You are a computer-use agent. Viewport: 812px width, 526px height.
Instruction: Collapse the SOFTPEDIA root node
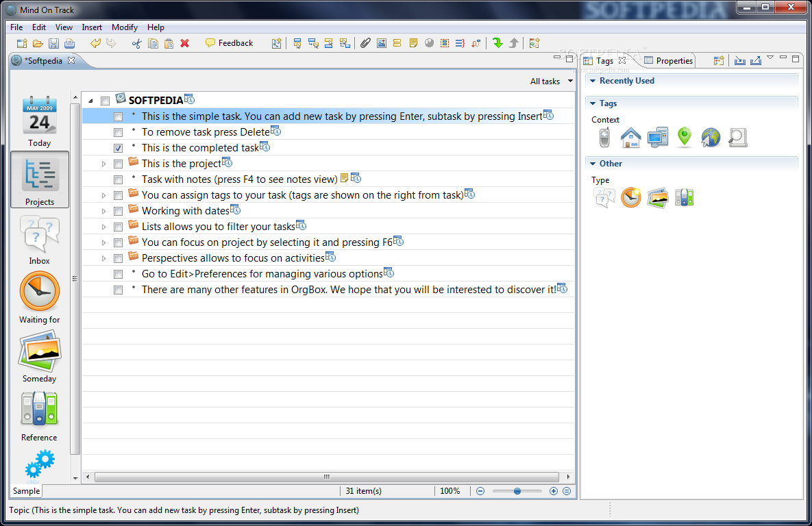(x=90, y=101)
